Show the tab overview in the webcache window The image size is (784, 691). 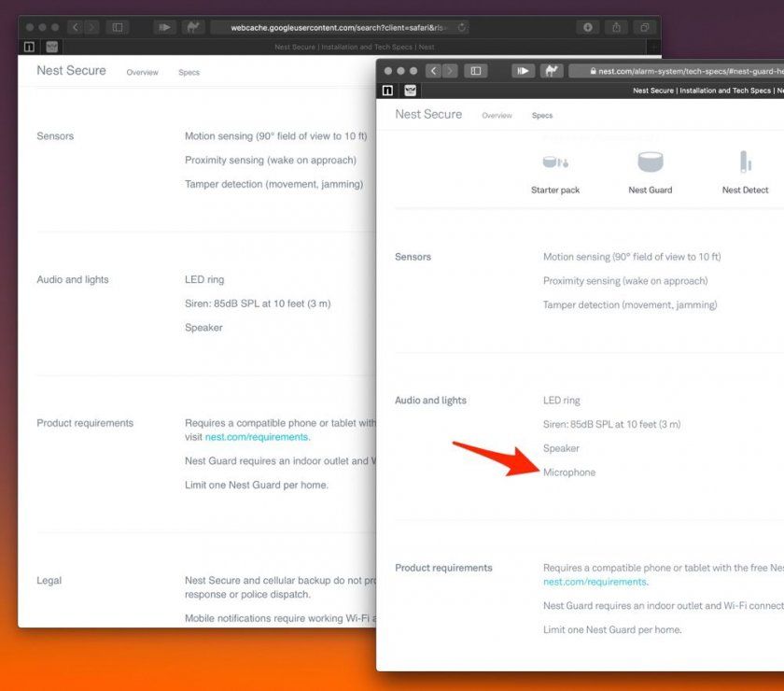[x=644, y=27]
